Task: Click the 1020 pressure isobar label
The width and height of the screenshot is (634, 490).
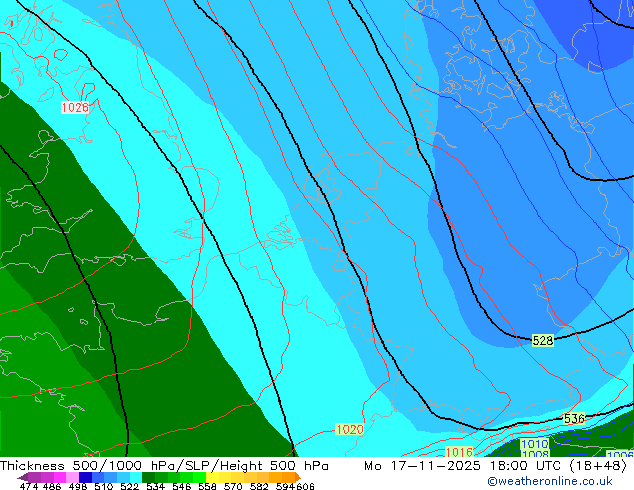Action: click(x=350, y=429)
